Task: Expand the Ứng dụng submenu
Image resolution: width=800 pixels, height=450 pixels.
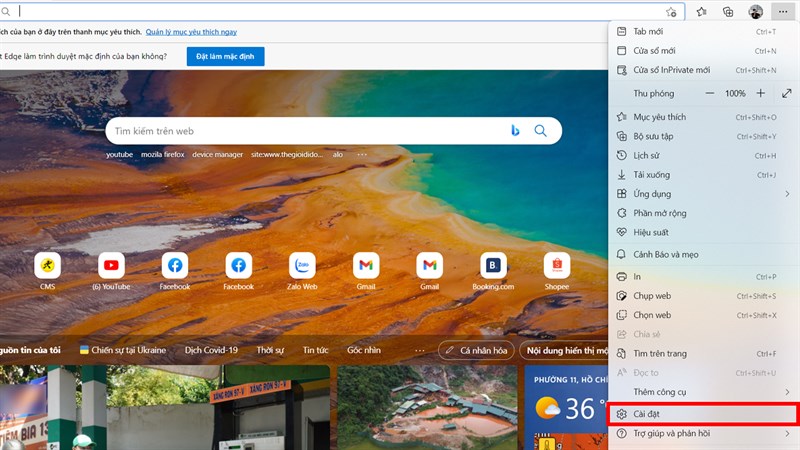Action: (703, 194)
